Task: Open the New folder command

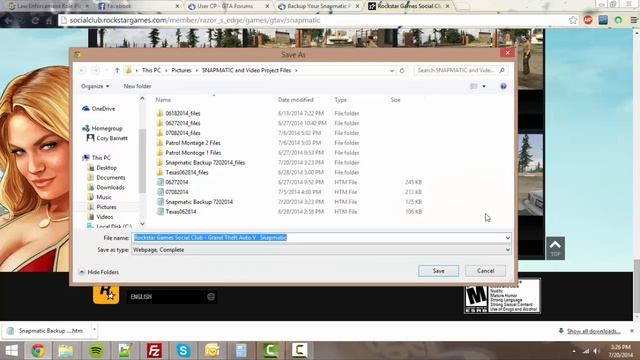Action: [138, 86]
